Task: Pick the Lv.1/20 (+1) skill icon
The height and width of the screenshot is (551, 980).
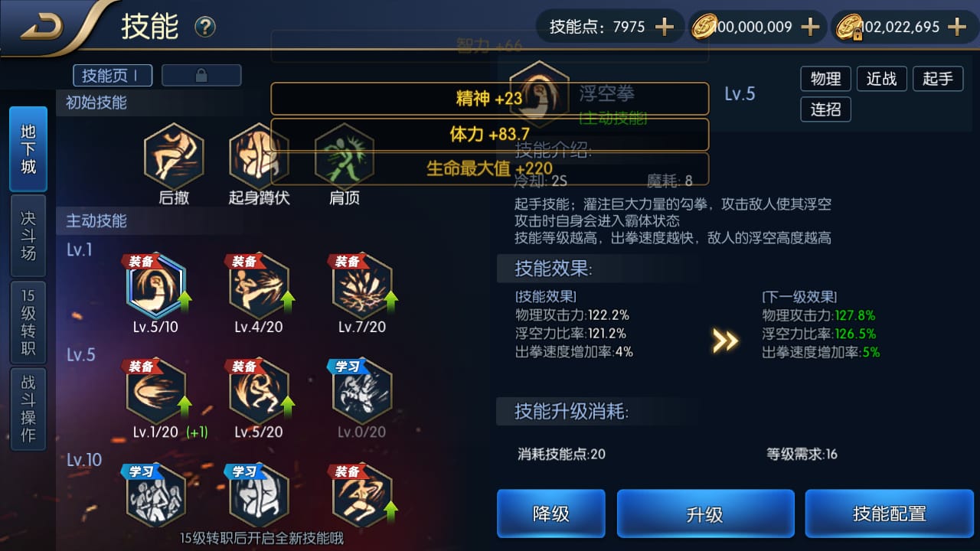Action: 156,391
